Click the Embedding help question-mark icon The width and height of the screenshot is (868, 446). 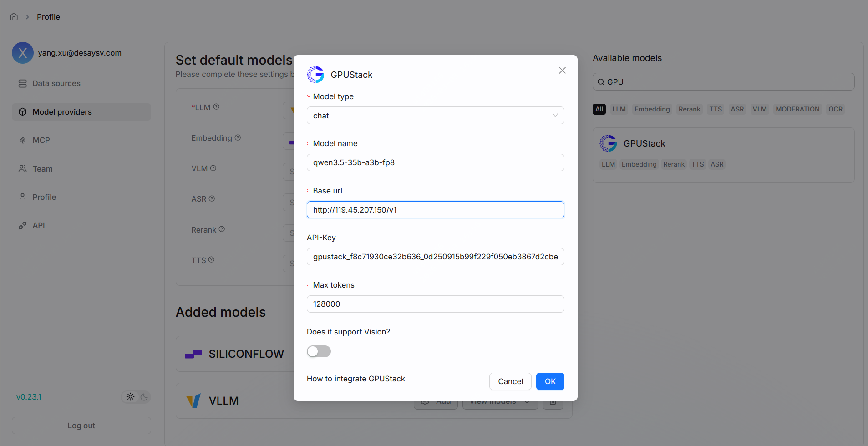click(x=238, y=137)
